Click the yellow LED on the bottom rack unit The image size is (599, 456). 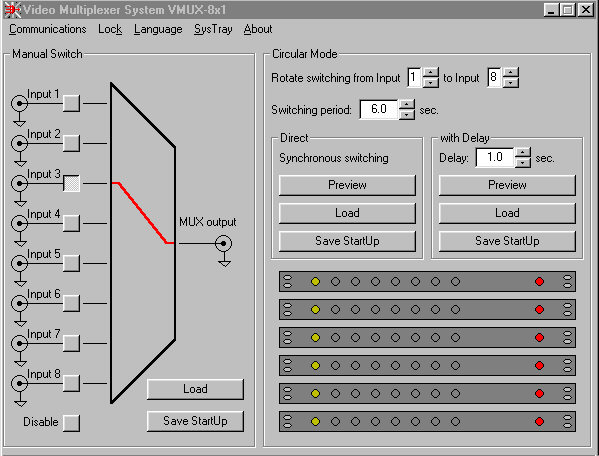click(x=315, y=422)
